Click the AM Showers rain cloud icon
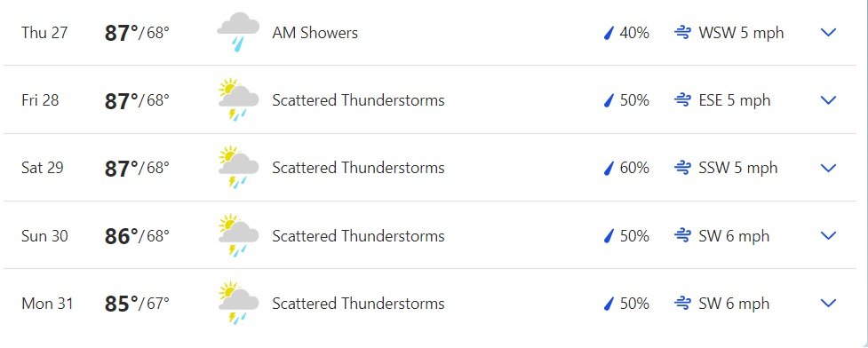 [238, 33]
